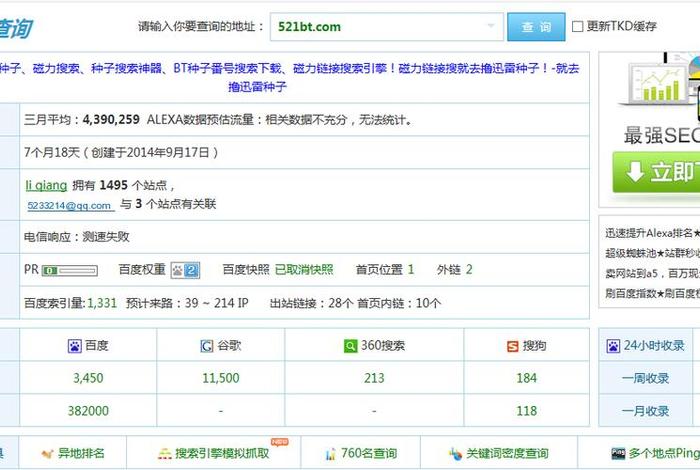The height and width of the screenshot is (470, 700).
Task: Click the Baidu paw icon in the table header
Action: pos(75,345)
